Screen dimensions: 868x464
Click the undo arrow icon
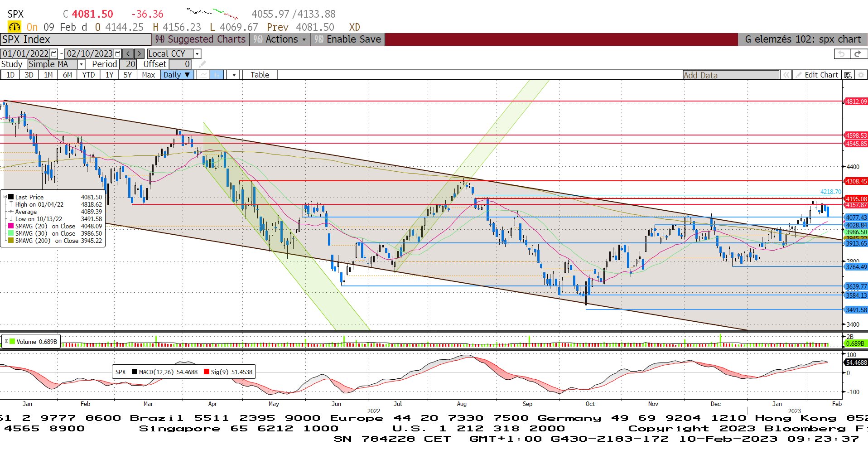pyautogui.click(x=842, y=54)
